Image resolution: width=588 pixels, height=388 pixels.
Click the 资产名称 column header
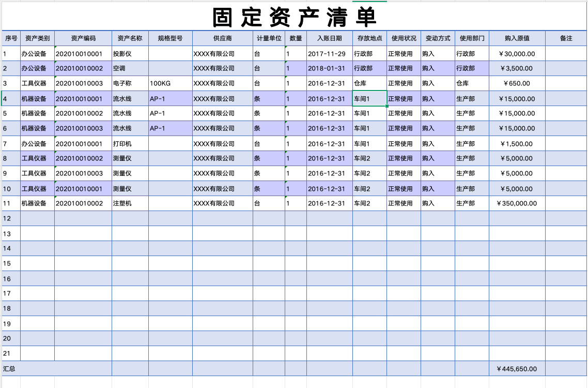tap(130, 38)
